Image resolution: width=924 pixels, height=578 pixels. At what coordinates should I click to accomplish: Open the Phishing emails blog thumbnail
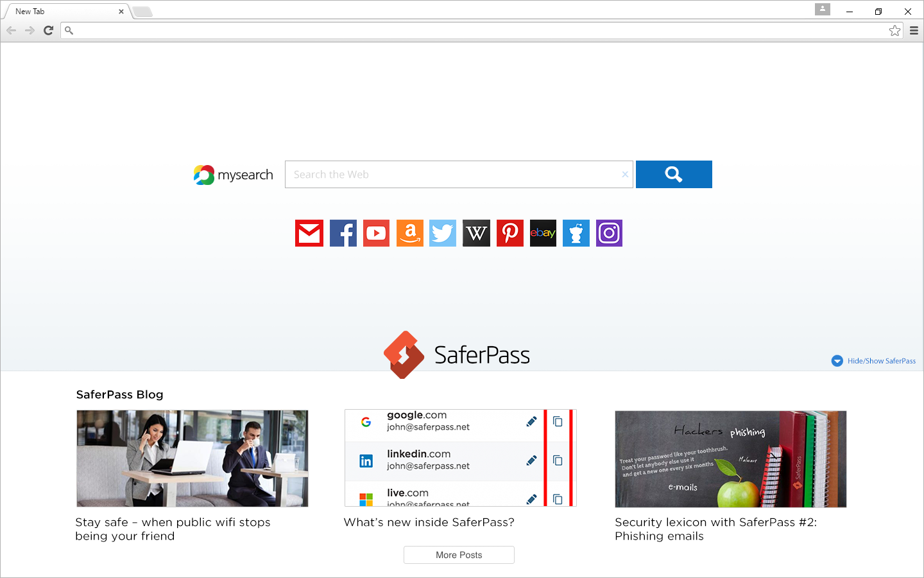tap(731, 459)
